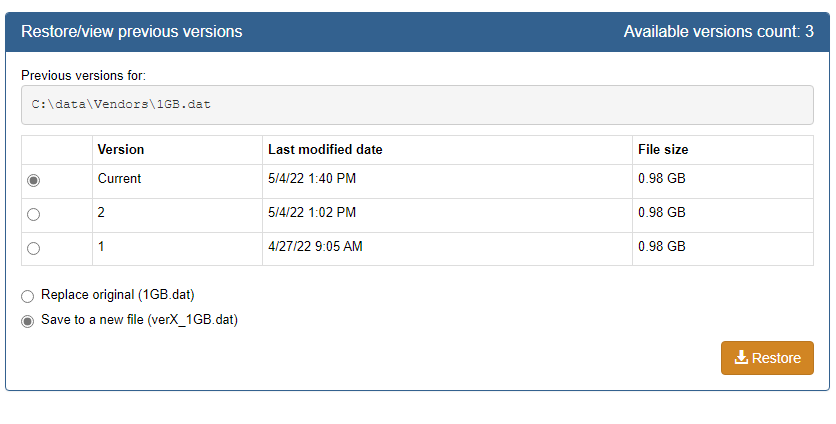Click the Last modified date column header

click(325, 150)
